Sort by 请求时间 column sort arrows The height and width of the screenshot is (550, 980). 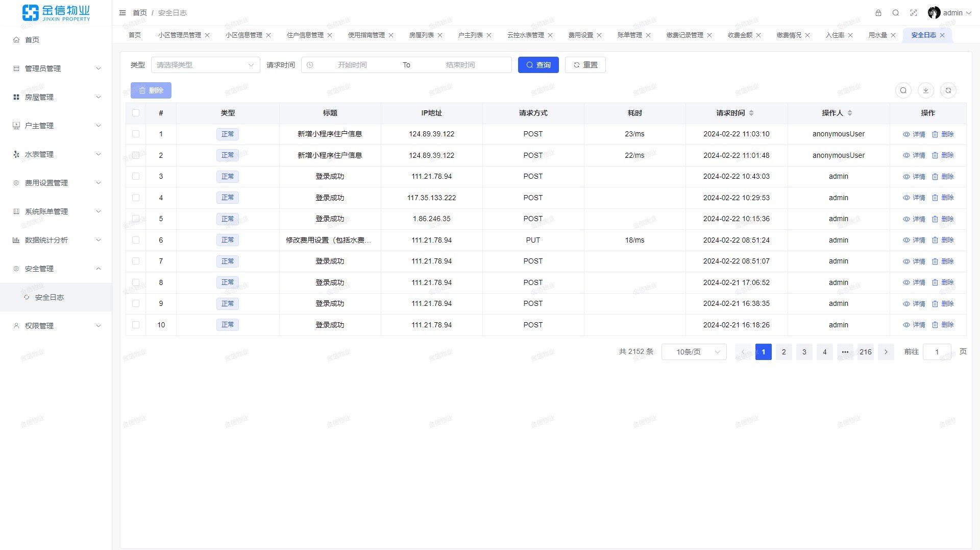[751, 113]
